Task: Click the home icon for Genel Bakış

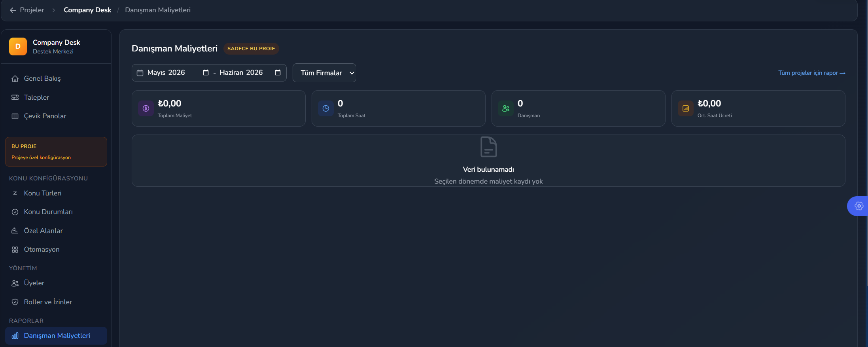Action: (15, 79)
